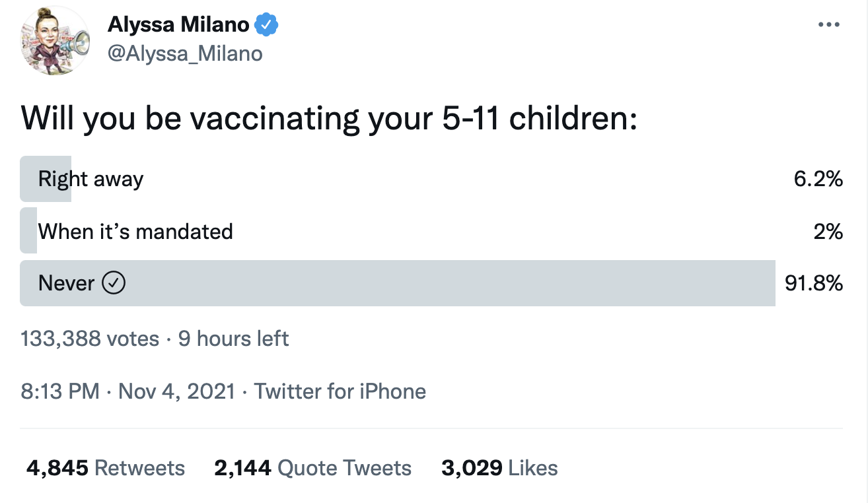Click the 2% poll result value
The height and width of the screenshot is (503, 868).
click(x=828, y=231)
